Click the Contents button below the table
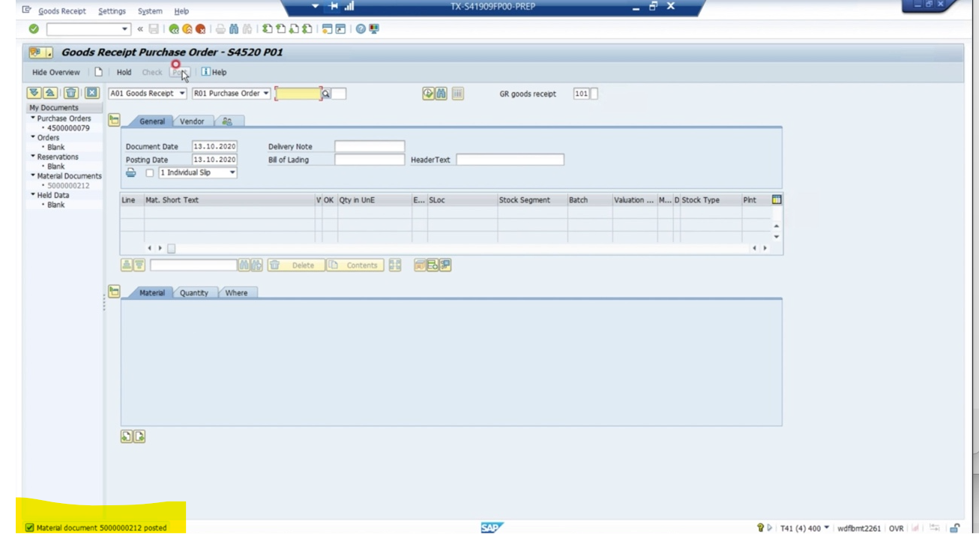Image resolution: width=979 pixels, height=560 pixels. pyautogui.click(x=355, y=265)
